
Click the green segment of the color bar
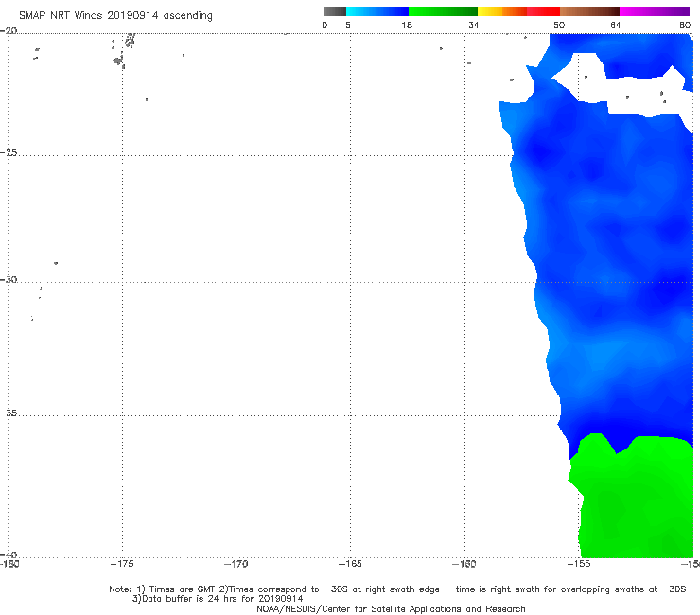click(x=443, y=11)
